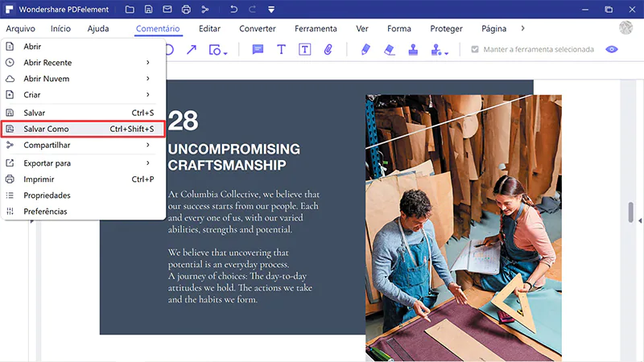Choose Abrir from the file menu
This screenshot has width=644, height=362.
[x=83, y=47]
